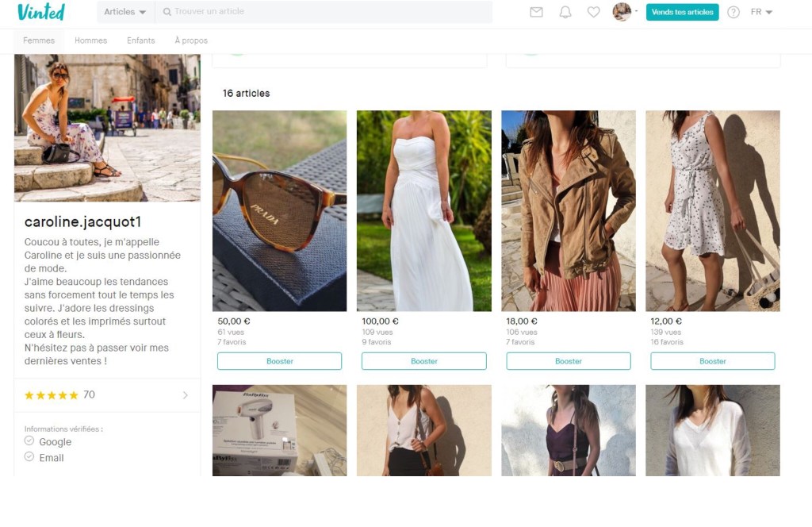Boost the Prada sunglasses listing
Viewport: 812px width, 527px height.
click(279, 361)
